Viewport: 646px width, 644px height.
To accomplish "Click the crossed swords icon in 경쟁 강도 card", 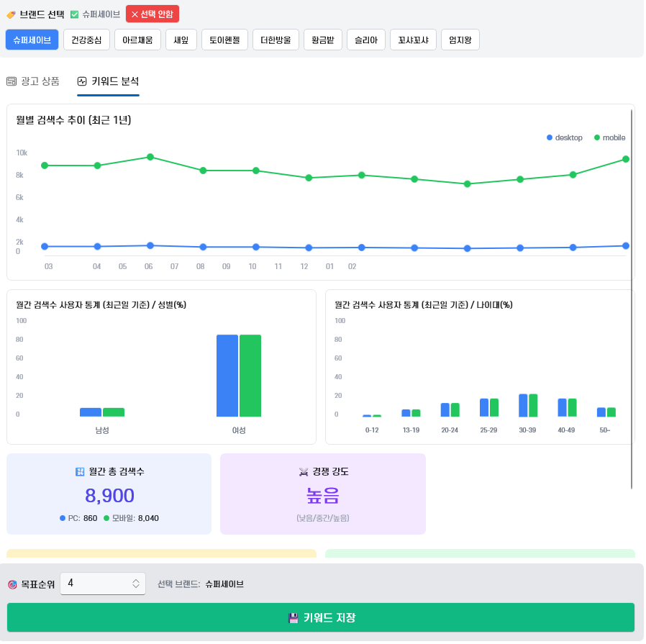I will [x=302, y=471].
